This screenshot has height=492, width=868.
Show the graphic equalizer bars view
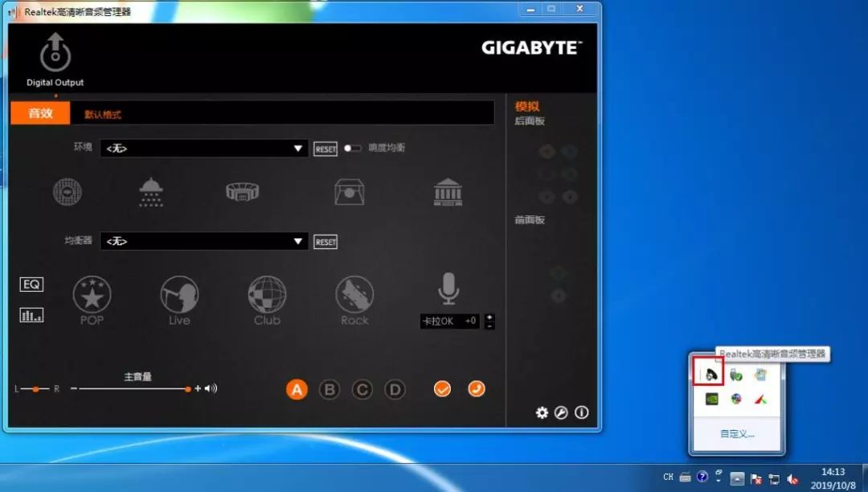click(x=31, y=315)
